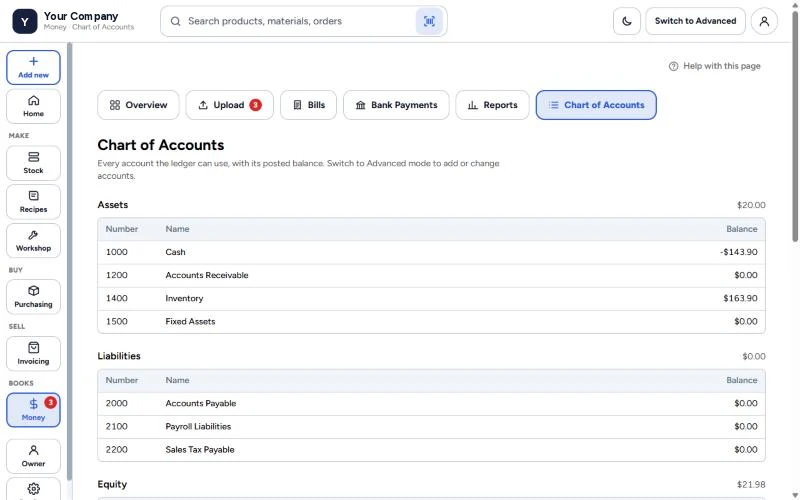Screen dimensions: 800x500
Task: Click the Accounts Payable account name
Action: (x=201, y=403)
